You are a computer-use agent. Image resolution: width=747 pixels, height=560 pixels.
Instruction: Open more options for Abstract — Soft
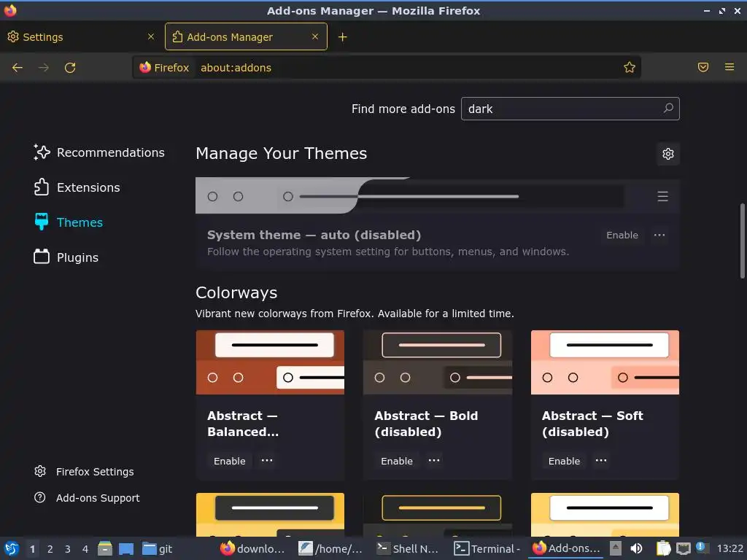(x=601, y=461)
